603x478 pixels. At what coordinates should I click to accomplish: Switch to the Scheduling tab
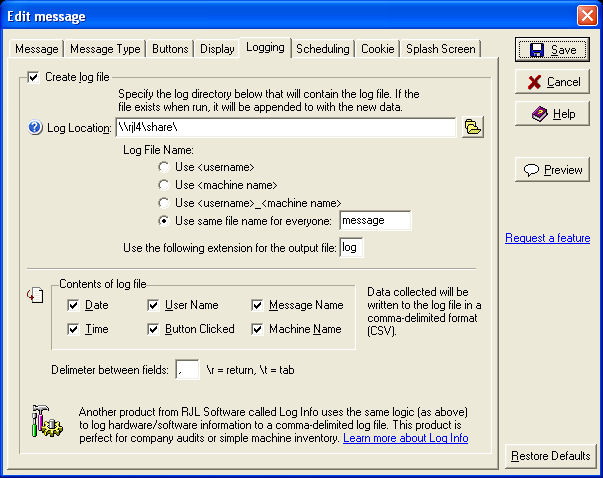[x=323, y=49]
